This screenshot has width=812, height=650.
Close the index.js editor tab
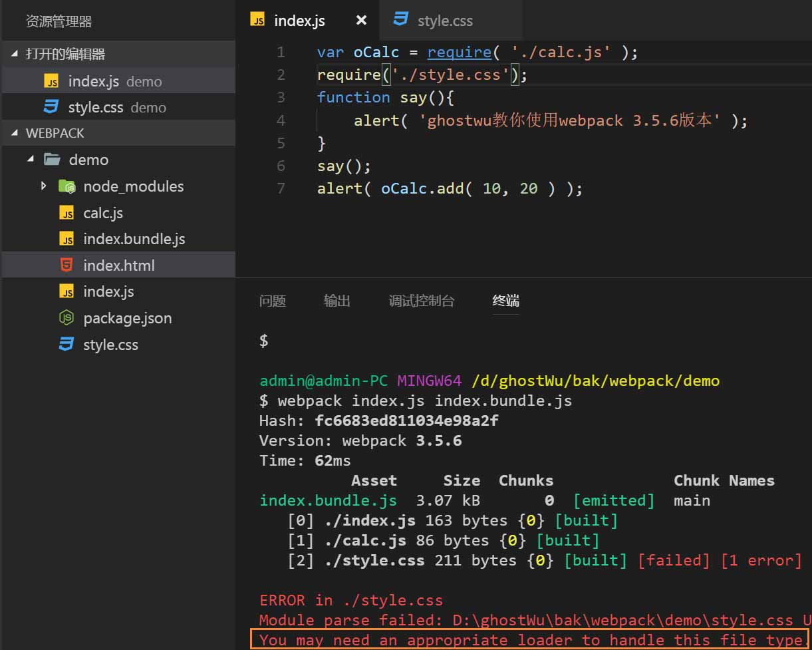click(361, 20)
